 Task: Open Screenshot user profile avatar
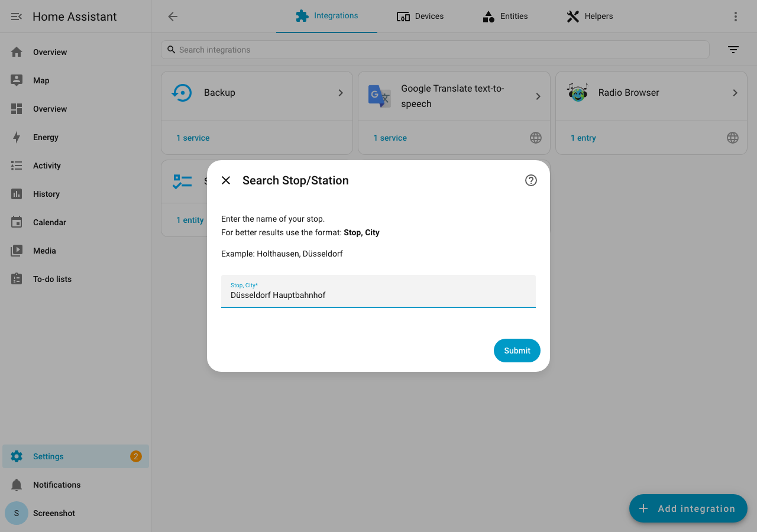coord(17,513)
